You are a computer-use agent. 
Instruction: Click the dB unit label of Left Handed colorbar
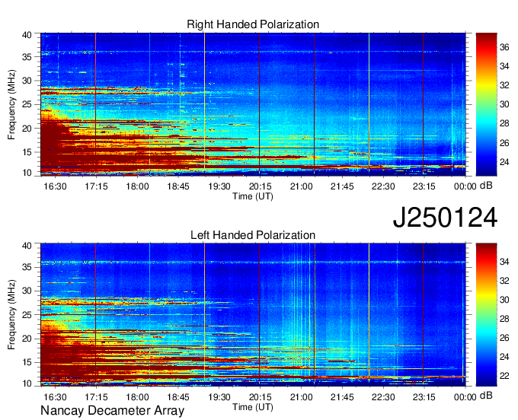(x=486, y=395)
